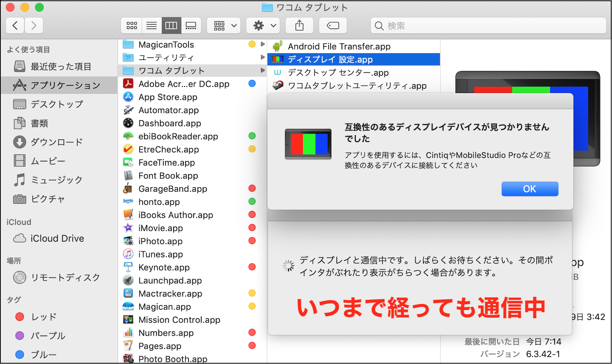Select column view in the toolbar

click(x=171, y=26)
